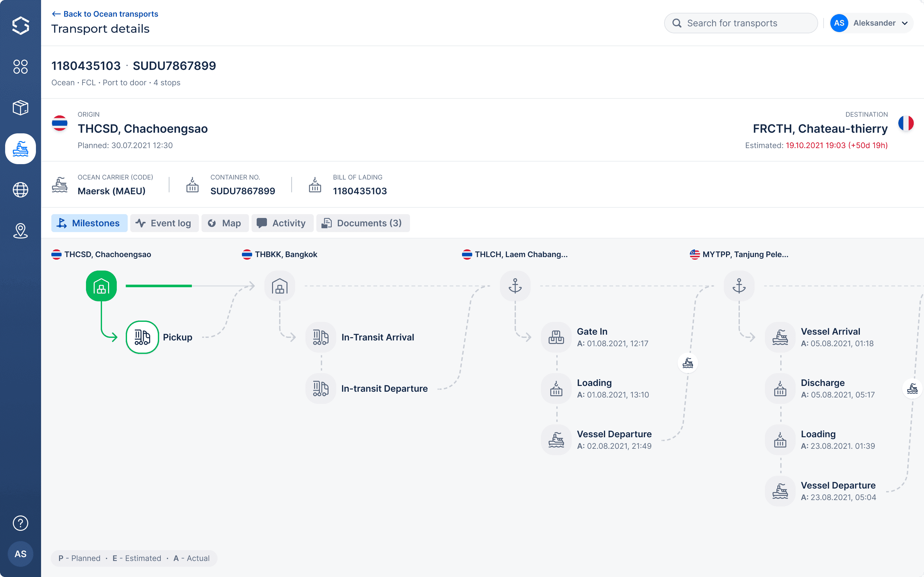
Task: Click the Search for transports field
Action: pos(741,23)
